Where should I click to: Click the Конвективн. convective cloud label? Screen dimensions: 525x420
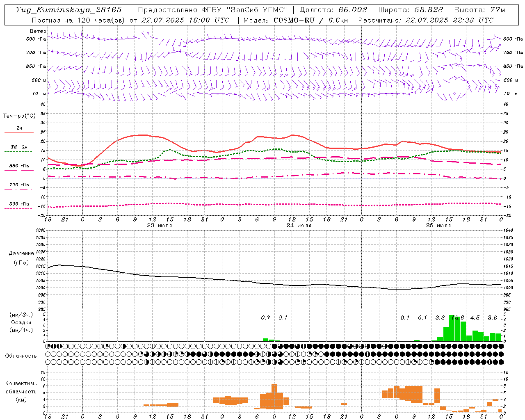click(x=21, y=383)
